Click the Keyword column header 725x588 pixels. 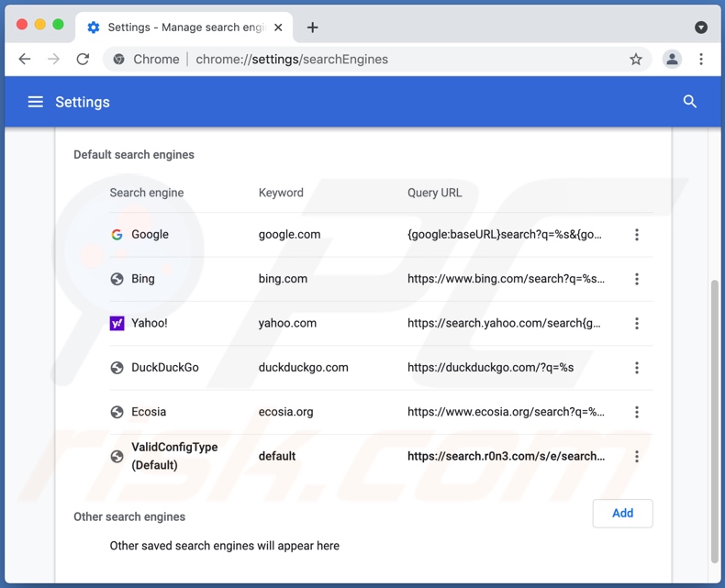click(281, 193)
